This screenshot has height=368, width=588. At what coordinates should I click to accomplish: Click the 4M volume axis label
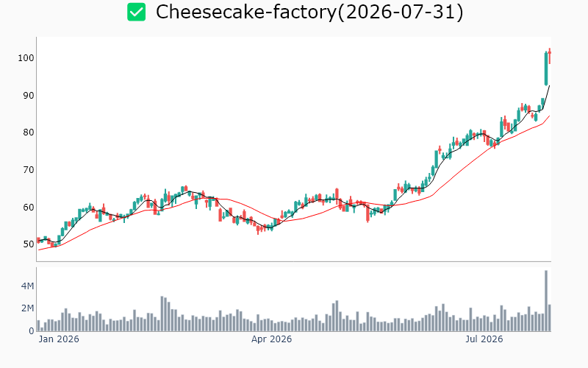pyautogui.click(x=27, y=286)
